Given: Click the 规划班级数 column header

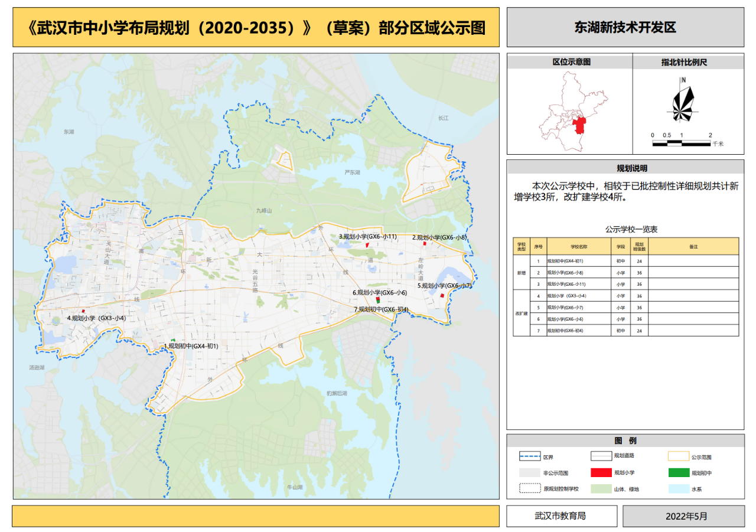Looking at the screenshot, I should 639,246.
